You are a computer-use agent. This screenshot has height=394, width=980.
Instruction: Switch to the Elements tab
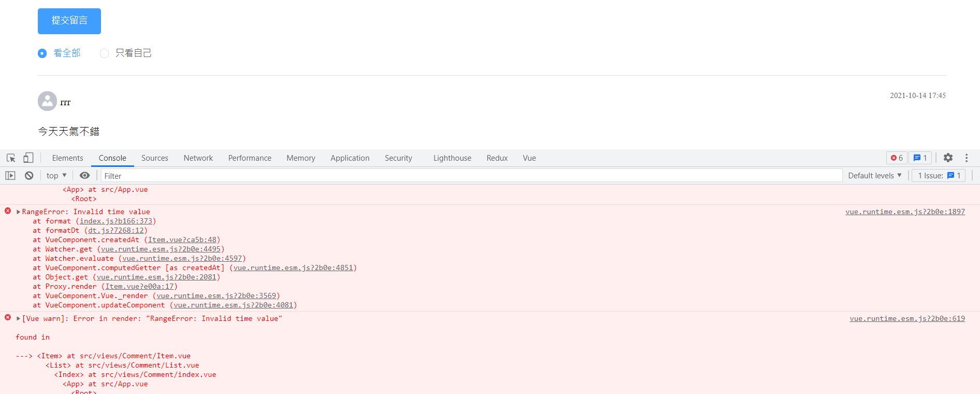[67, 158]
